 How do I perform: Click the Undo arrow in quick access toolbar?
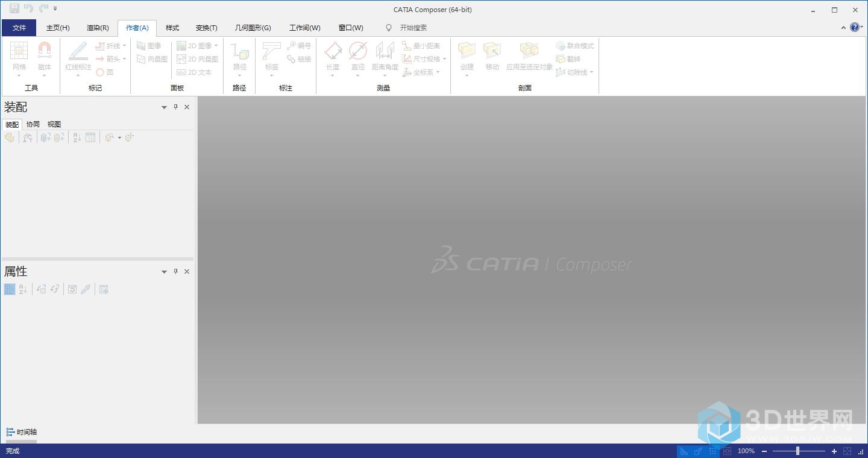pos(28,9)
